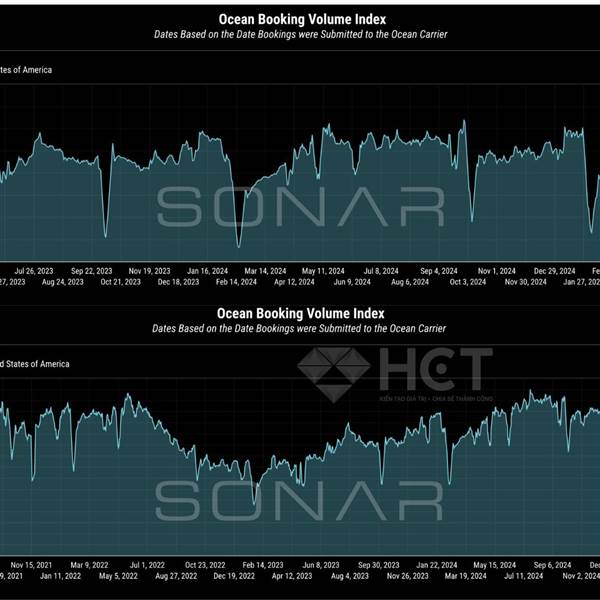600x600 pixels.
Task: Click the Nov 15, 2021 axis label
Action: click(x=31, y=565)
